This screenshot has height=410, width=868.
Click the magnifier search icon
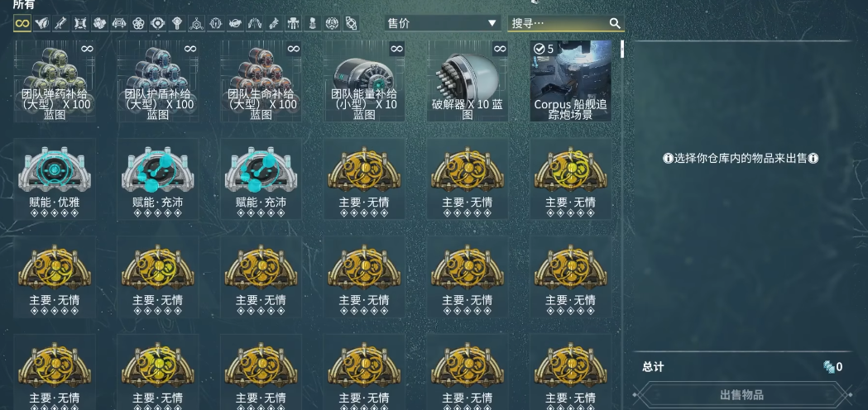coord(615,22)
